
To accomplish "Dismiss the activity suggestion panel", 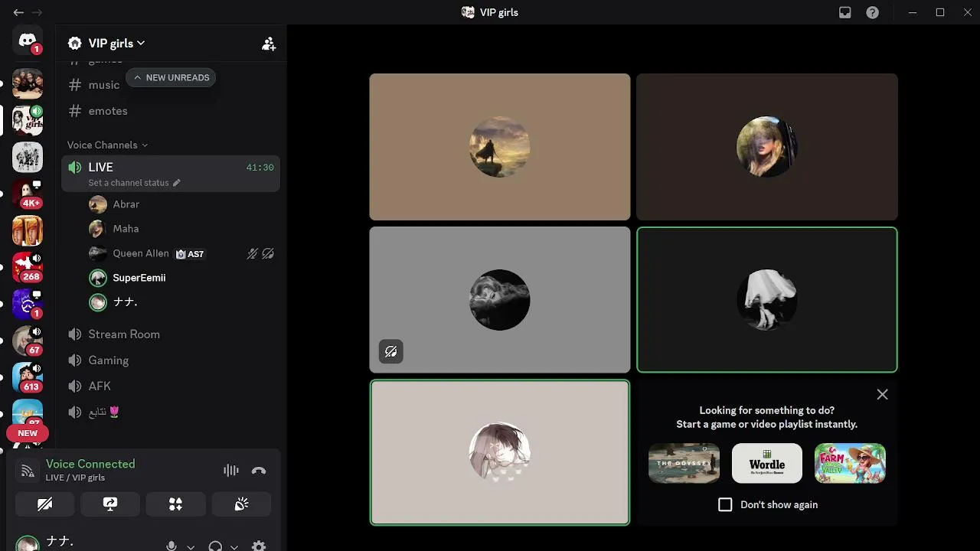I will click(x=882, y=395).
